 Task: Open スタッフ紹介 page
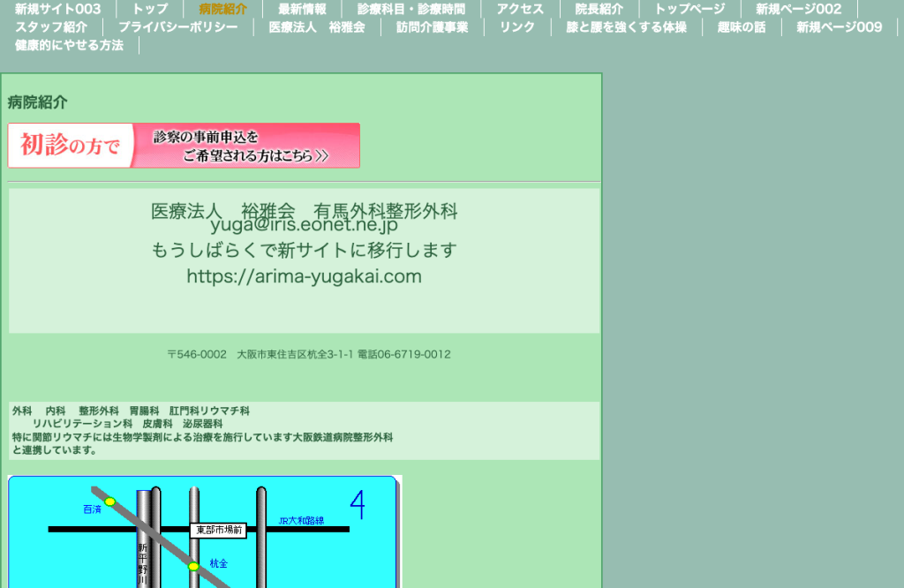pyautogui.click(x=51, y=27)
